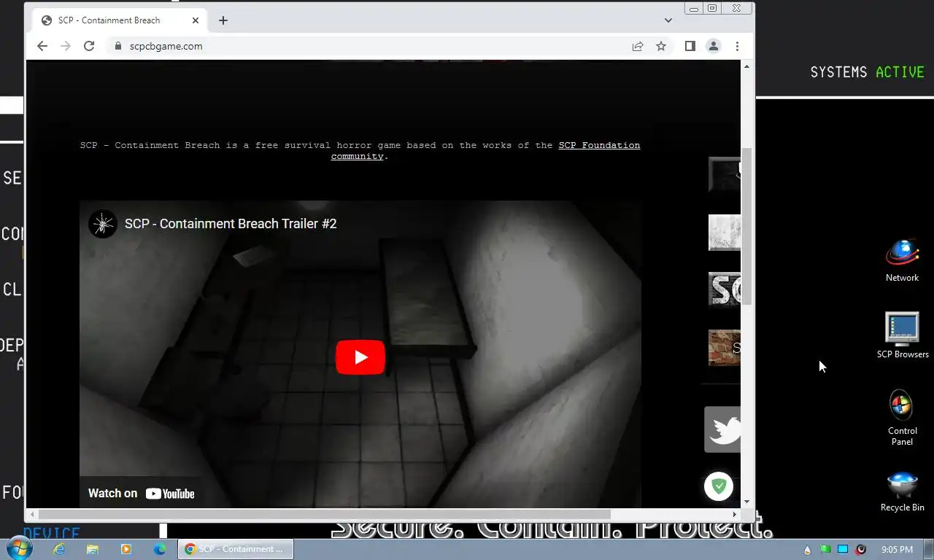Viewport: 934px width, 560px height.
Task: Maximize the Chrome window
Action: click(712, 8)
